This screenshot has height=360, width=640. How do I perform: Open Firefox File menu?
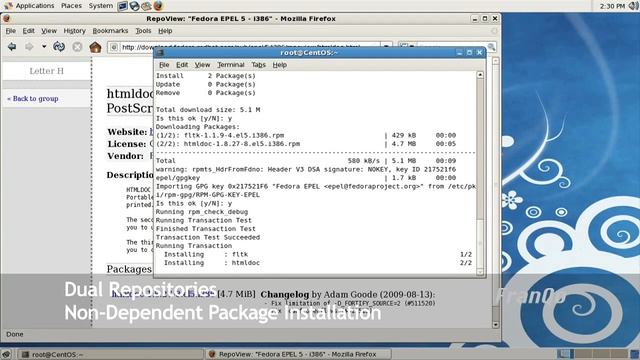pos(11,31)
